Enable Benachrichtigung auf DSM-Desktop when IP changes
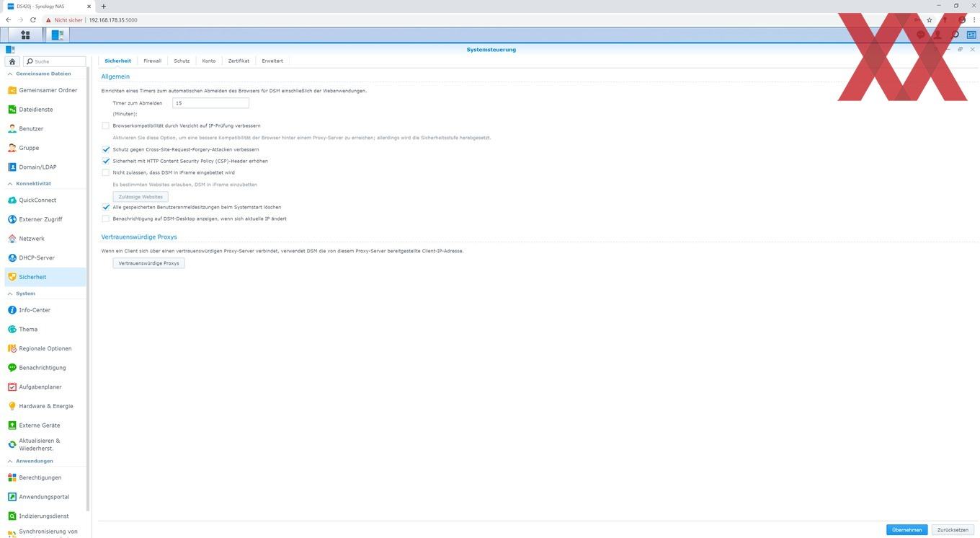This screenshot has height=538, width=980. click(106, 219)
